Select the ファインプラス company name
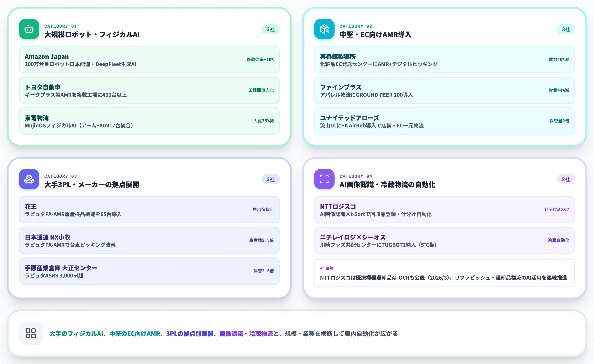 click(x=341, y=87)
